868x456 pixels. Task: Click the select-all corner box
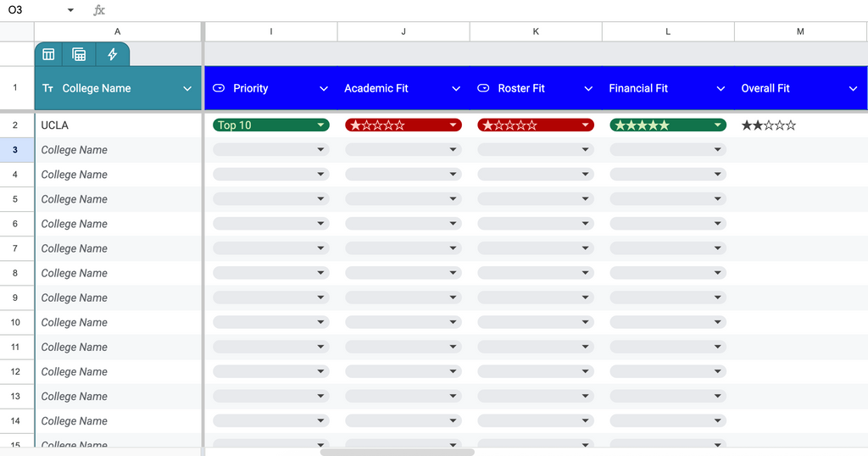[17, 31]
